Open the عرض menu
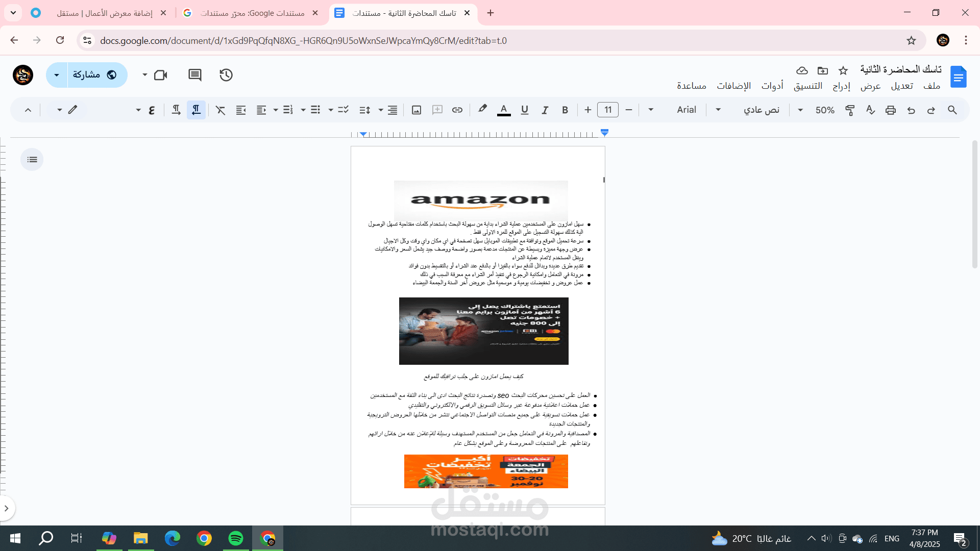980x551 pixels. coord(871,86)
